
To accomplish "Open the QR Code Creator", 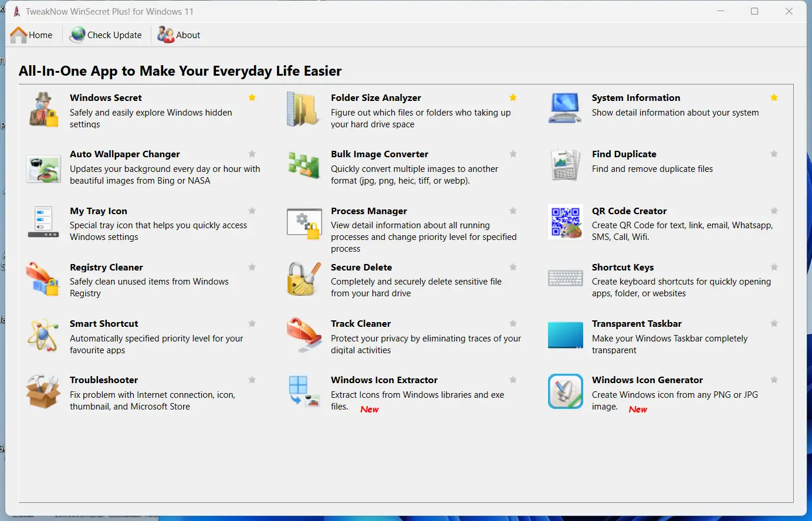I will coord(629,211).
